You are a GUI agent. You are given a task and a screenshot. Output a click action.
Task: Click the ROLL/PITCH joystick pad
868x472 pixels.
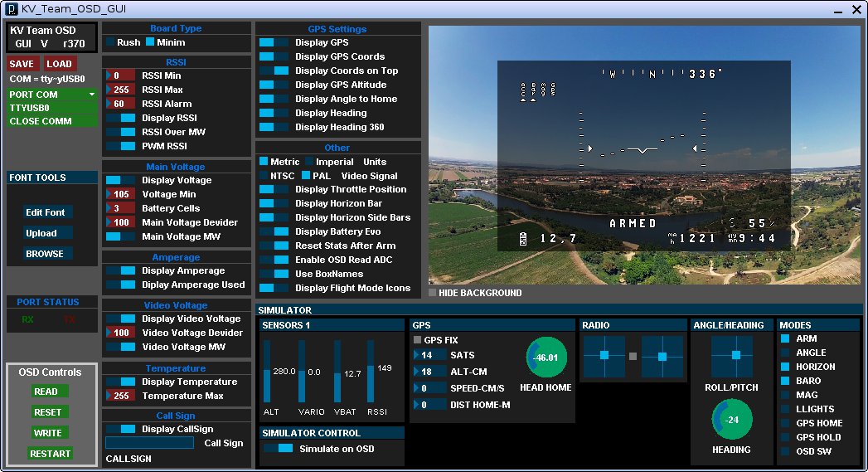pyautogui.click(x=732, y=356)
